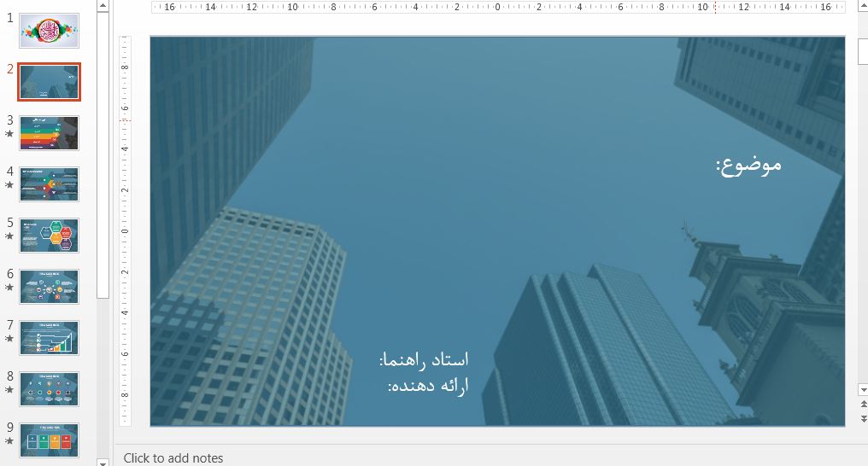Click the animation star icon beside slide 6
This screenshot has width=868, height=466.
tap(9, 287)
